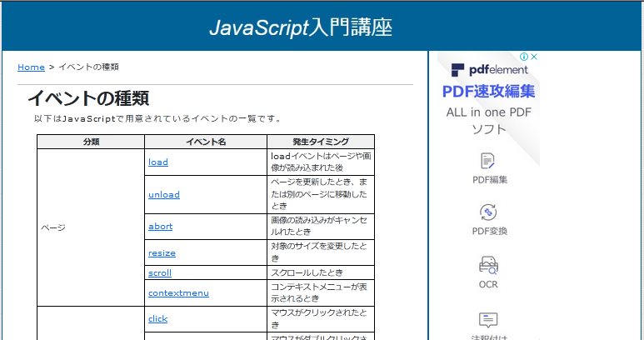
Task: Open the load event link
Action: coord(158,162)
